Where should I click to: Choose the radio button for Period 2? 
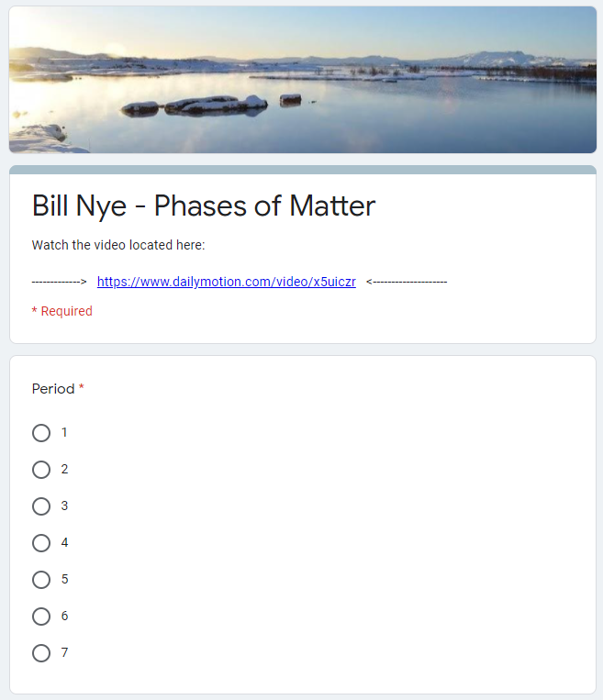tap(41, 470)
